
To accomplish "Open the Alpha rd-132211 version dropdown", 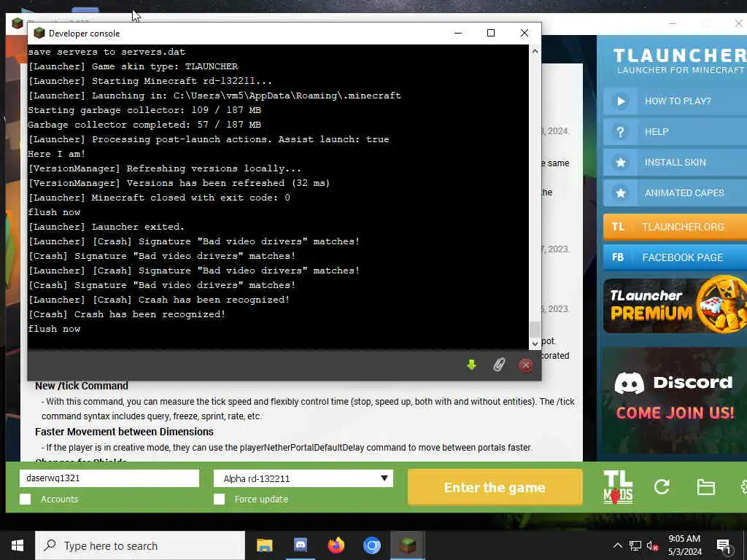I will click(303, 478).
